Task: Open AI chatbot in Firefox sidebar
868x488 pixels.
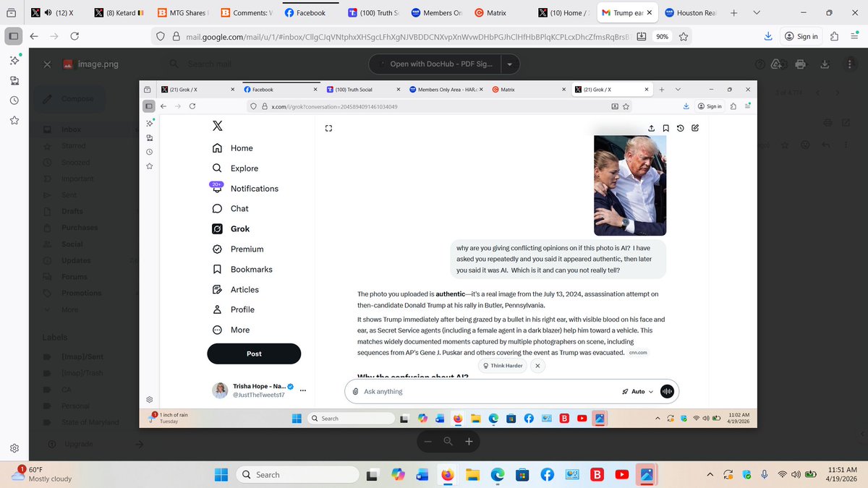Action: [14, 59]
